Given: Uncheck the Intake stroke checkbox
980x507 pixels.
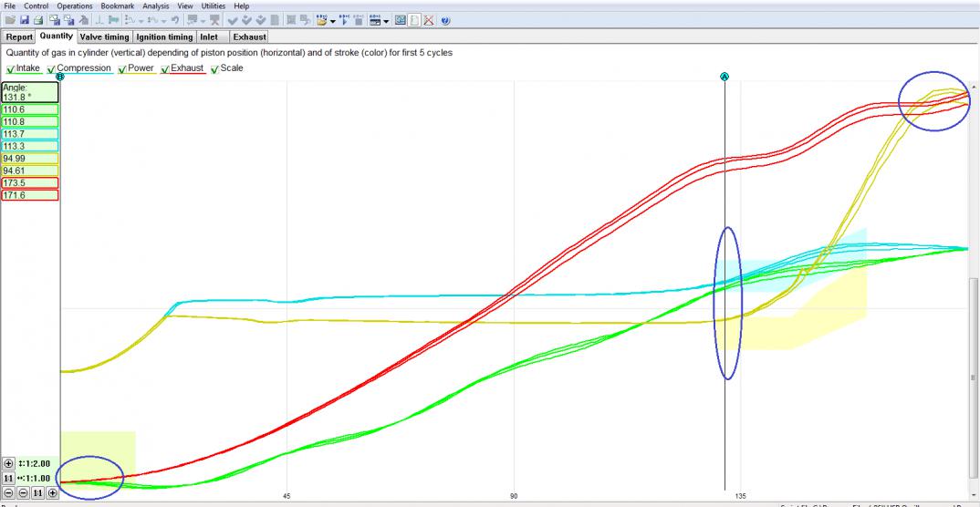Looking at the screenshot, I should [x=10, y=68].
